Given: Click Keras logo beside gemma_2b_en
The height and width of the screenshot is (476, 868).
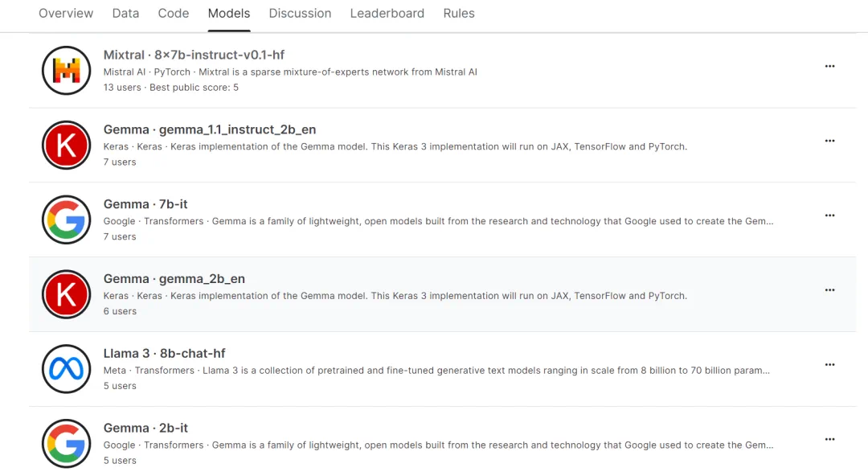Looking at the screenshot, I should [x=66, y=294].
